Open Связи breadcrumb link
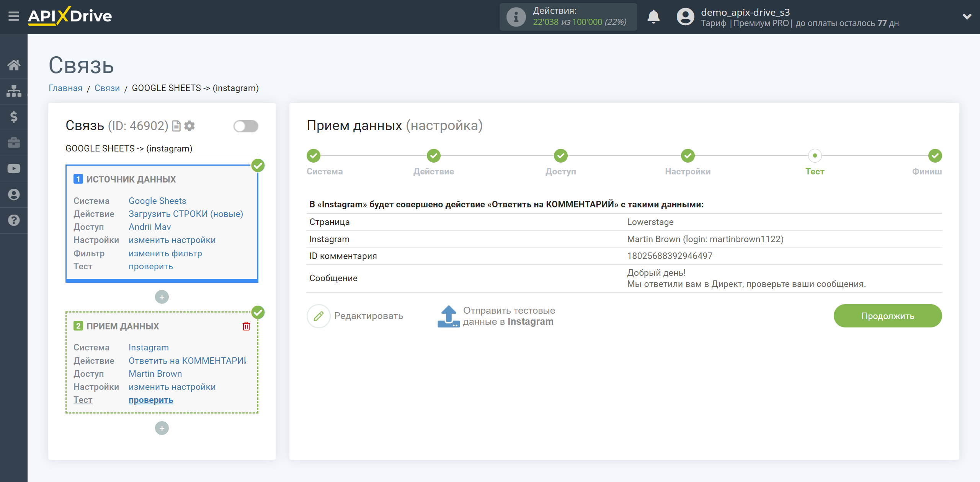The image size is (980, 482). [107, 88]
